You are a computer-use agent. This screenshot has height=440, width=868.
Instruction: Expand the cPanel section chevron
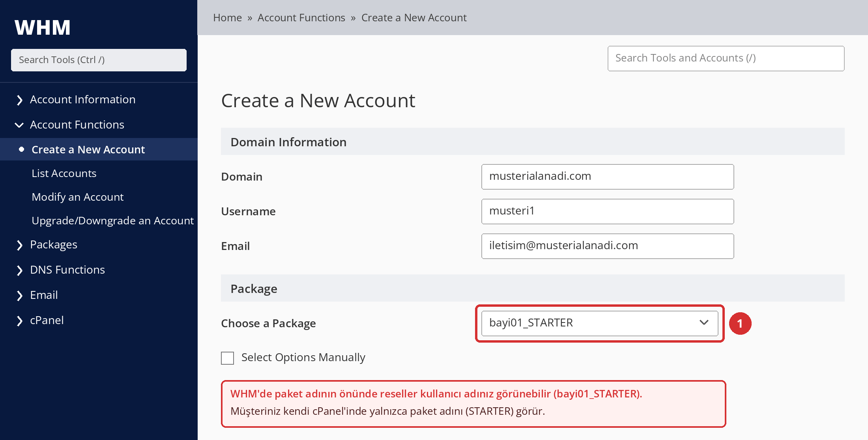pyautogui.click(x=19, y=321)
